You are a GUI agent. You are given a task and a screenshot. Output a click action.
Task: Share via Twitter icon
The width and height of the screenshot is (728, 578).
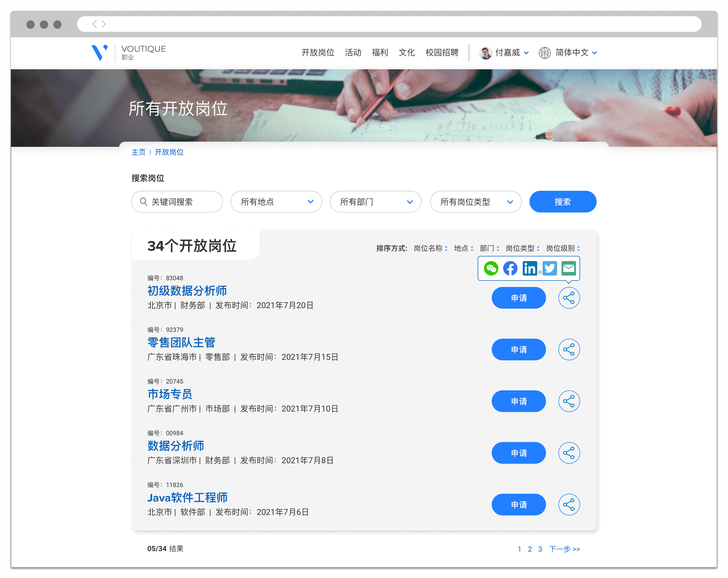550,268
